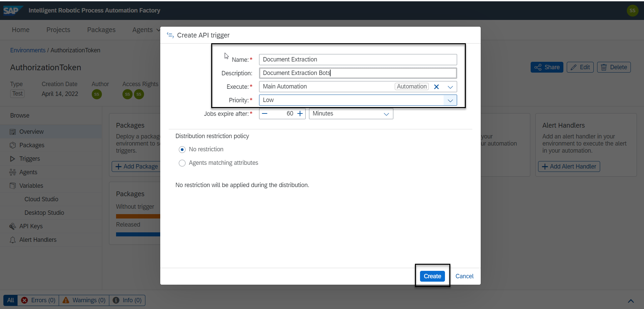Open the Minutes unit dropdown
Screen dimensions: 644x309
[x=351, y=113]
